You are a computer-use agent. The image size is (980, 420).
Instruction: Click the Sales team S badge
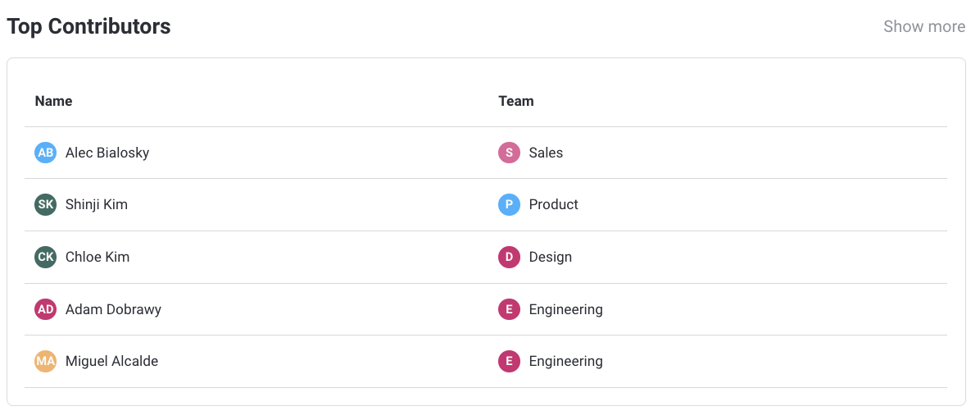[509, 153]
